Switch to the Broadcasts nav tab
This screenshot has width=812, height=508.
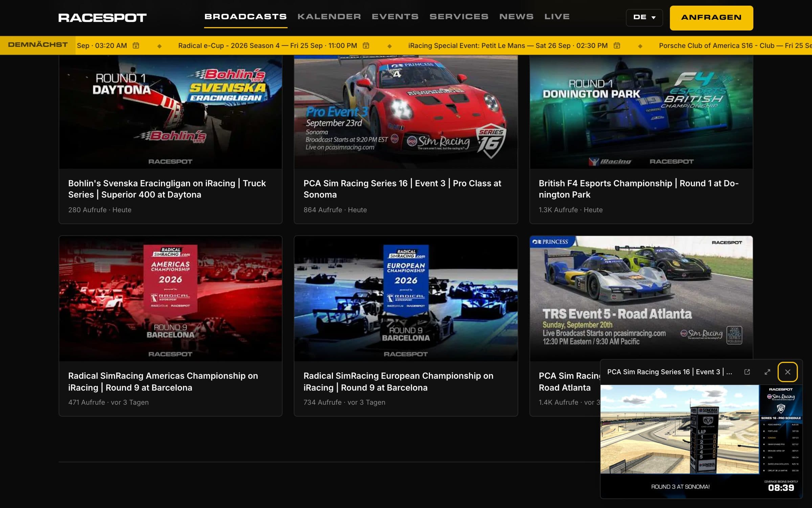pyautogui.click(x=246, y=17)
